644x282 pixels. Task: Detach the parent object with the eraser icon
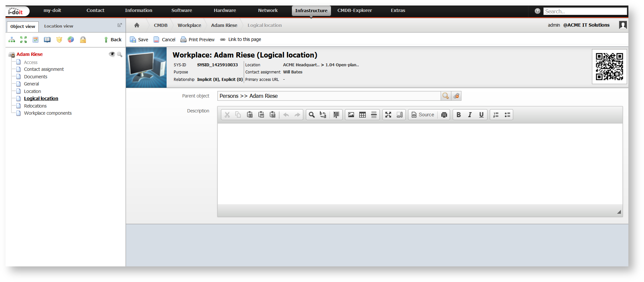pos(456,96)
